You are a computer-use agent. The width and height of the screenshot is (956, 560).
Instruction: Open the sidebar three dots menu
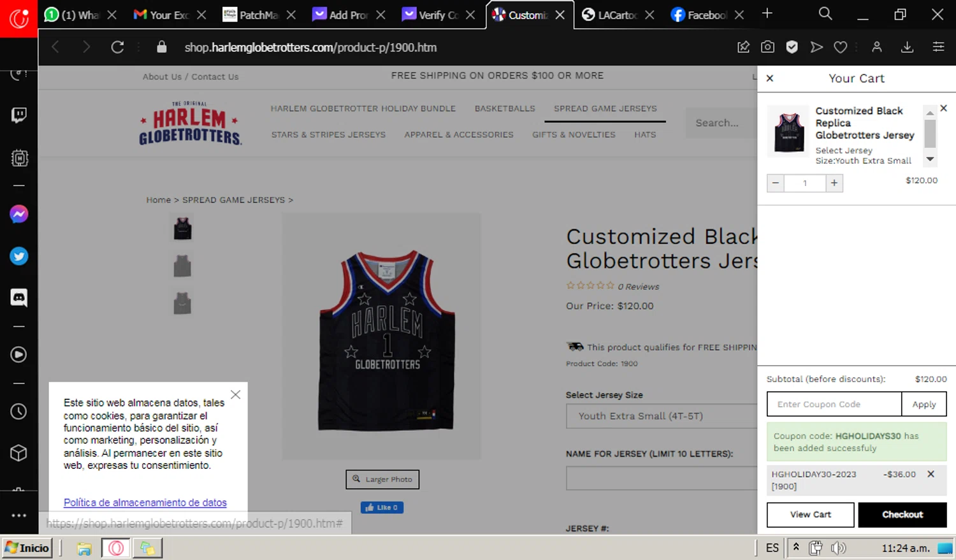point(19,515)
